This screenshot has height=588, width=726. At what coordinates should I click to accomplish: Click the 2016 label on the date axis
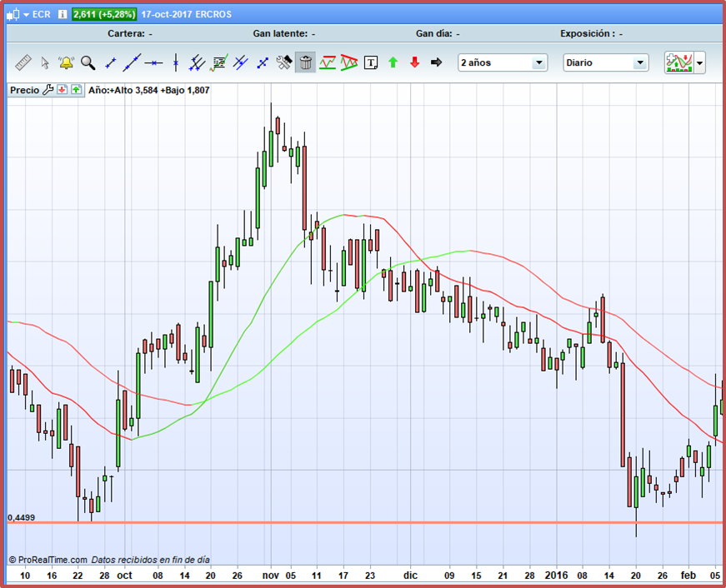tap(557, 576)
